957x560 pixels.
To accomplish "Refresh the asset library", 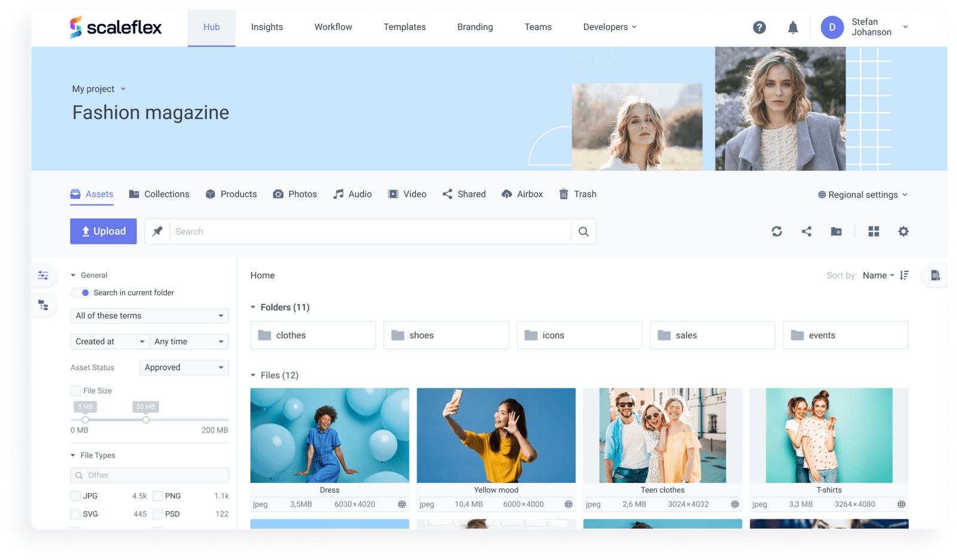I will (776, 231).
